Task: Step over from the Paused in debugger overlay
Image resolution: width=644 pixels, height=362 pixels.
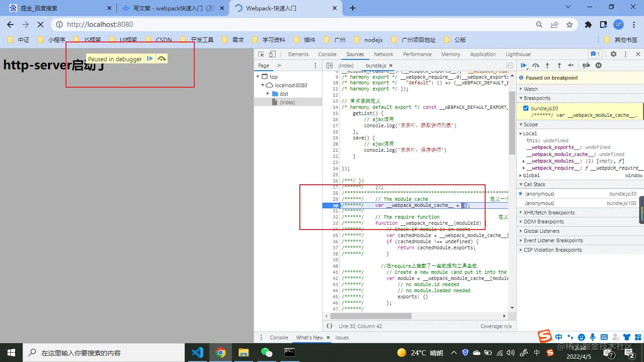Action: pos(162,59)
